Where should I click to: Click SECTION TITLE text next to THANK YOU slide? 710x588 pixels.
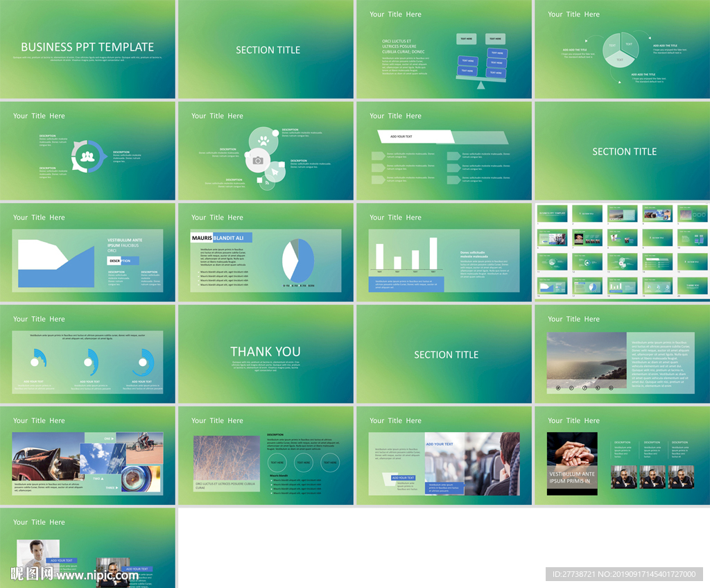pyautogui.click(x=446, y=355)
